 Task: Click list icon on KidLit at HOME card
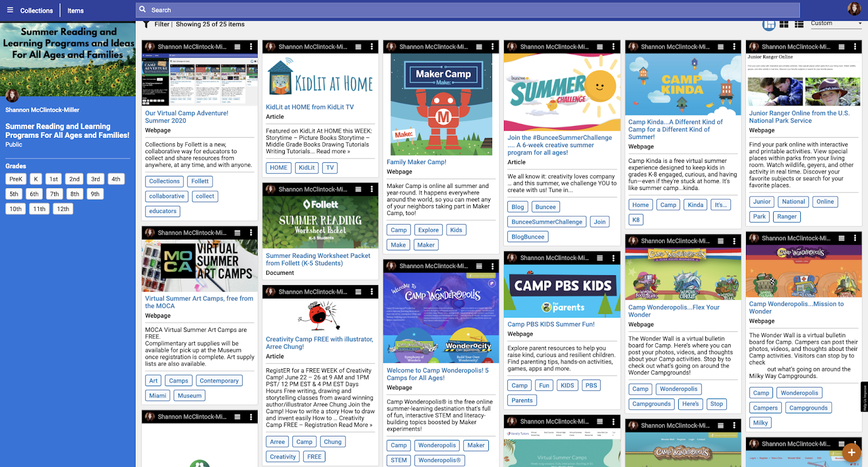coord(359,47)
